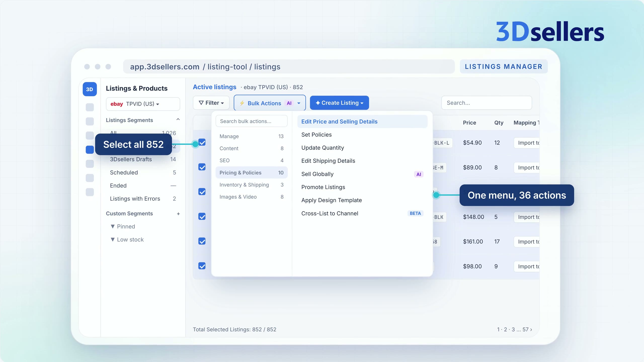Collapse the Listings Segments chevron

pyautogui.click(x=178, y=120)
